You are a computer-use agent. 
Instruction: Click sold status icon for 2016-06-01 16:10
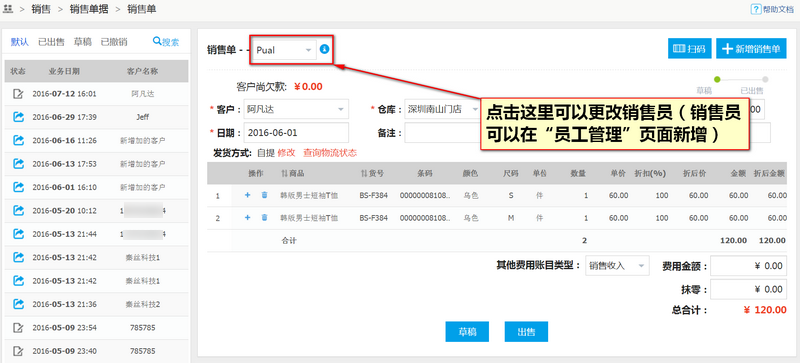pos(18,187)
